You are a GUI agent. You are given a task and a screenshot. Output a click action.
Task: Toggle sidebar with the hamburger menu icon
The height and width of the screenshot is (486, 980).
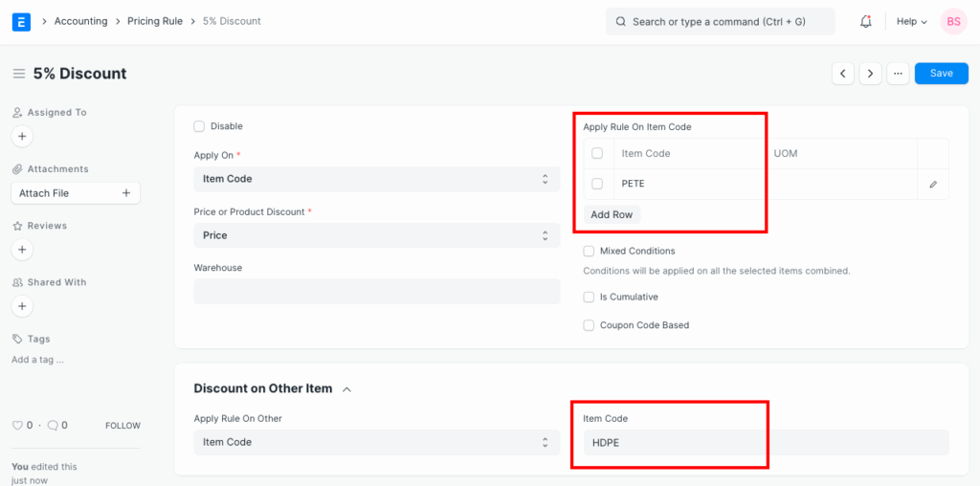[x=18, y=74]
